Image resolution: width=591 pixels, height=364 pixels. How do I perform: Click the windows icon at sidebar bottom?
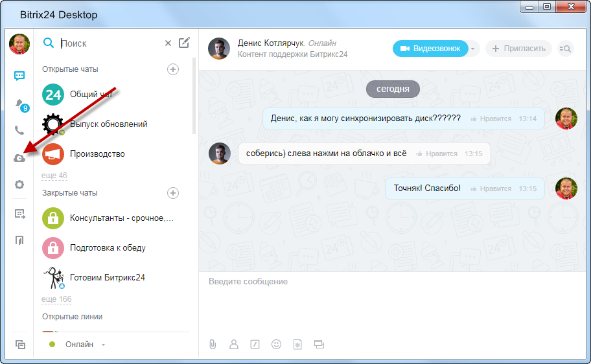point(20,344)
